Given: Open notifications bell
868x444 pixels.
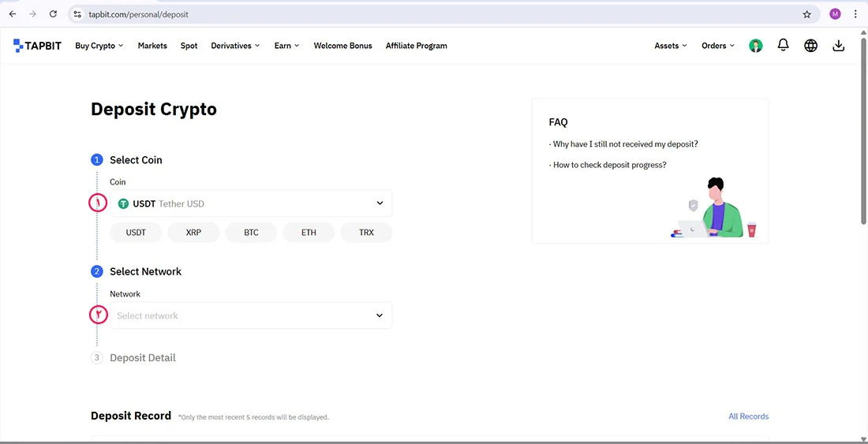Looking at the screenshot, I should (x=783, y=45).
